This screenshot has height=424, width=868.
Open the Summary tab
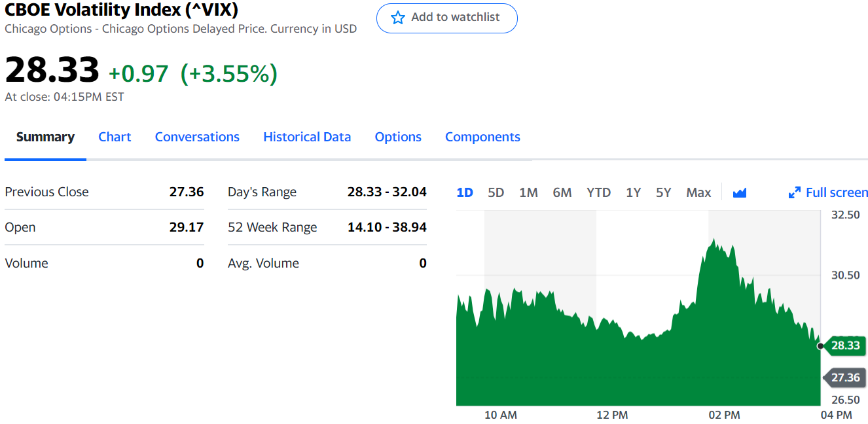45,137
